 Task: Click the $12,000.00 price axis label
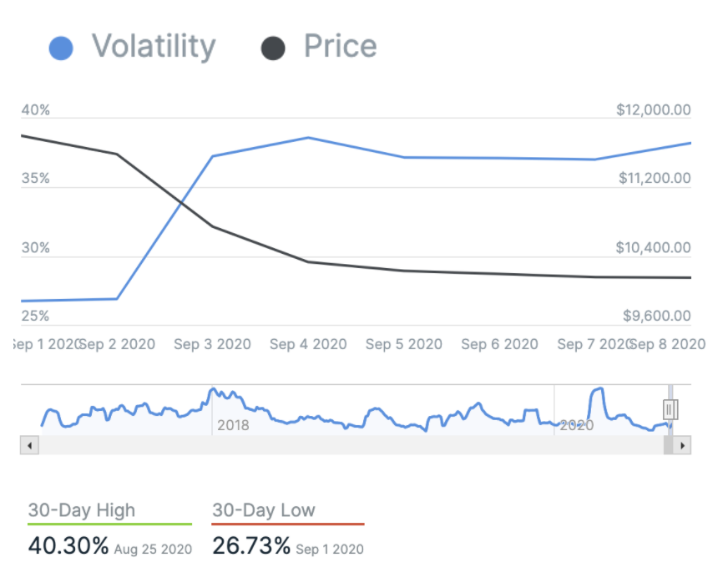pos(654,109)
